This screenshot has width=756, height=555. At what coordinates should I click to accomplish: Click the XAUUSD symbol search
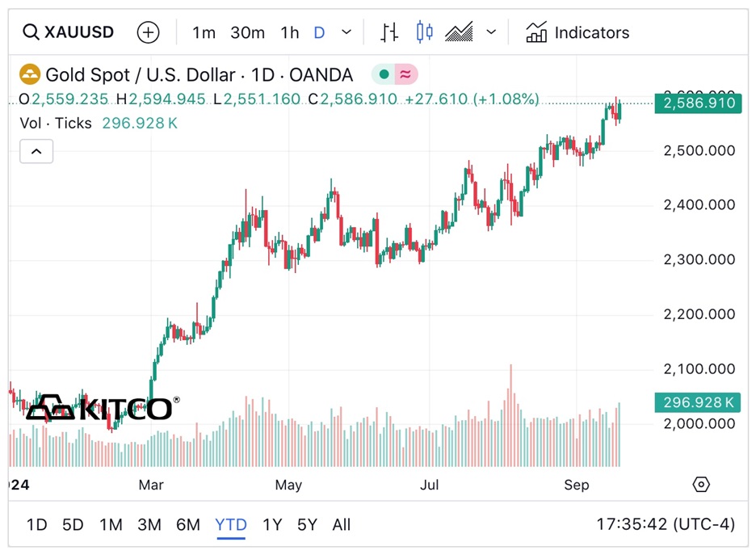pos(69,32)
